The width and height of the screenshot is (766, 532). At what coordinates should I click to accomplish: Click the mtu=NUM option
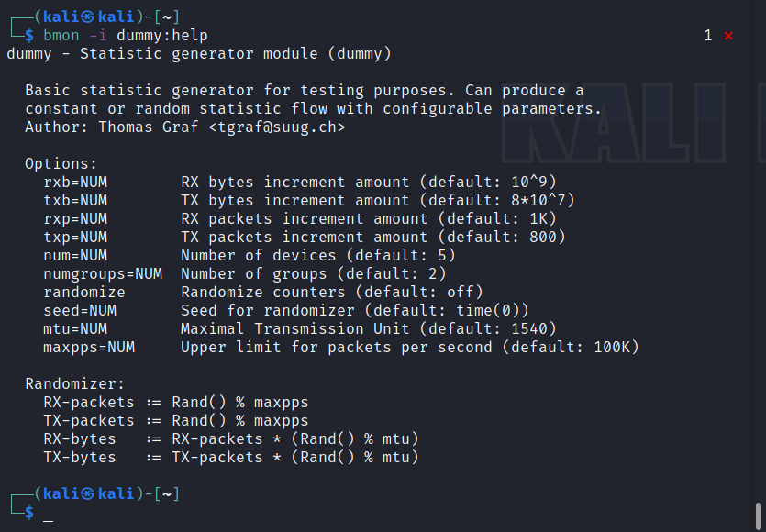(x=75, y=329)
